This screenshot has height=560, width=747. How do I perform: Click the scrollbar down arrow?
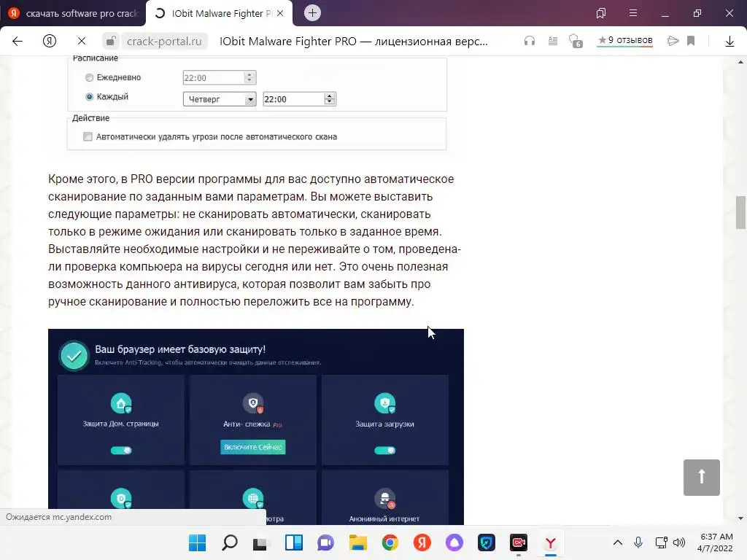tap(740, 518)
